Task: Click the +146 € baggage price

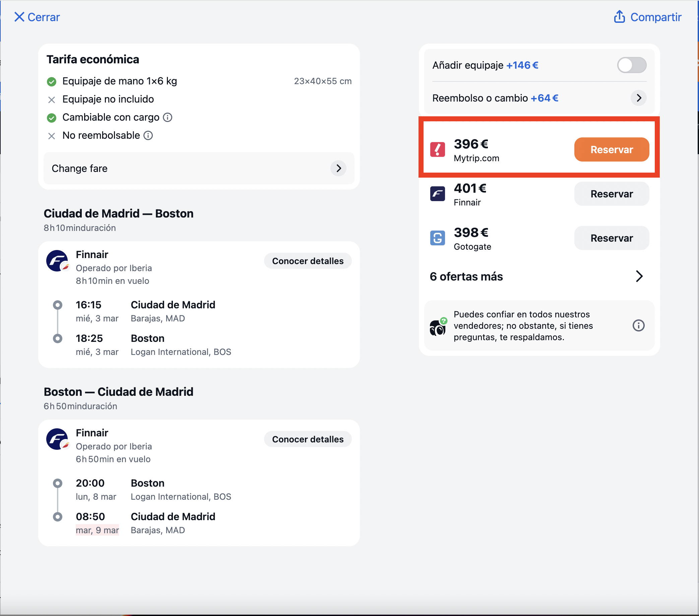Action: 522,65
